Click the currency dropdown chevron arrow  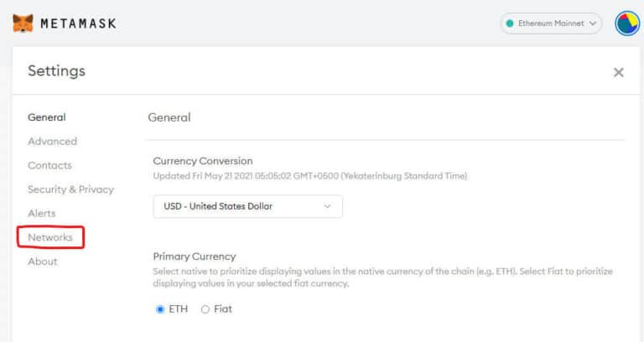[x=327, y=206]
